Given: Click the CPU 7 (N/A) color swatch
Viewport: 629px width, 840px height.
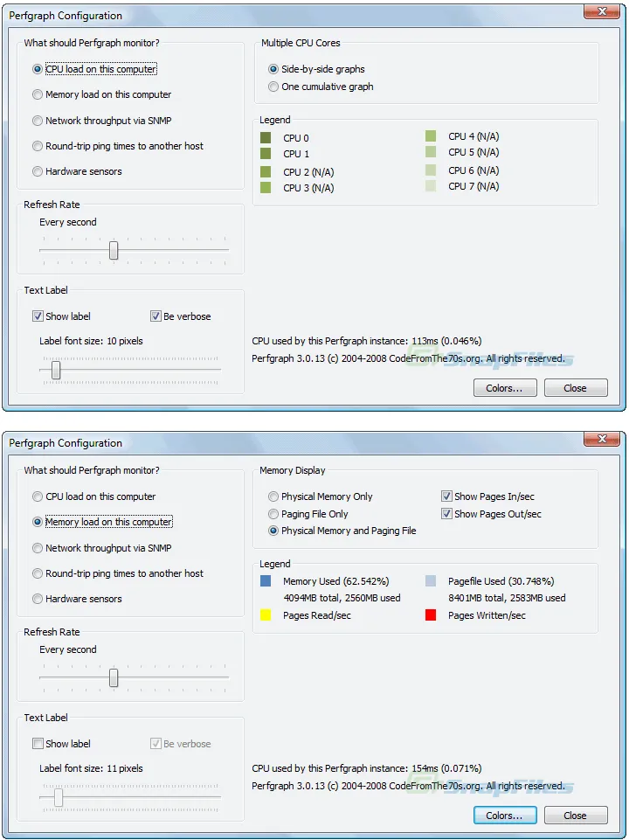Looking at the screenshot, I should tap(431, 186).
